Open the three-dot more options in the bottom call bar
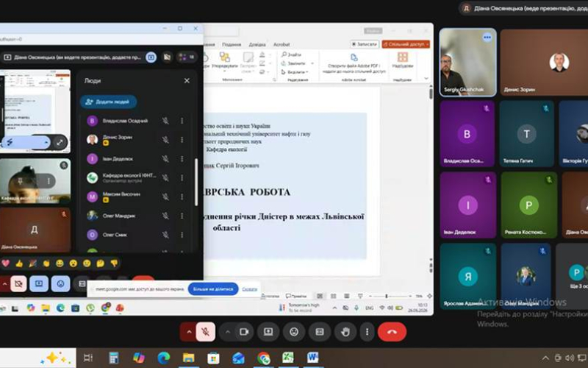Image resolution: width=588 pixels, height=368 pixels. tap(367, 332)
